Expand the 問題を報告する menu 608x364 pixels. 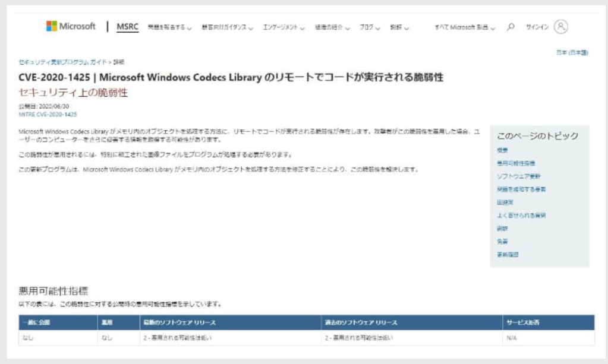[x=169, y=27]
